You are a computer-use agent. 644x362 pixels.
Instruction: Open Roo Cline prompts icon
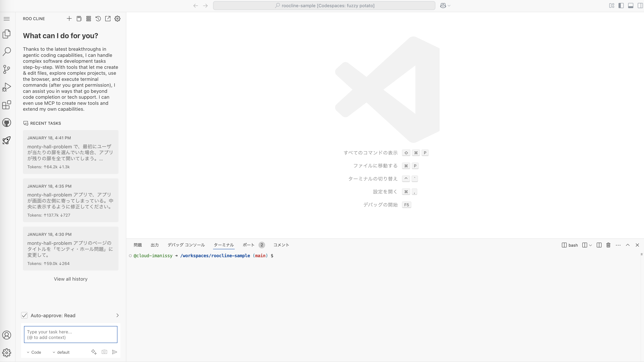tap(79, 18)
